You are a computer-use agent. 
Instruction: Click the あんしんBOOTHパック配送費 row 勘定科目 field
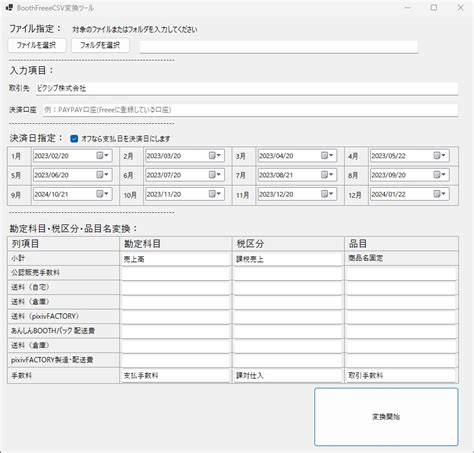pos(176,332)
